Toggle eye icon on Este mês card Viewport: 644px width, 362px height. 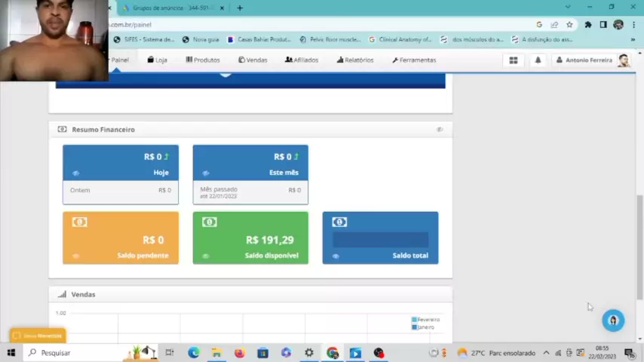pyautogui.click(x=205, y=173)
